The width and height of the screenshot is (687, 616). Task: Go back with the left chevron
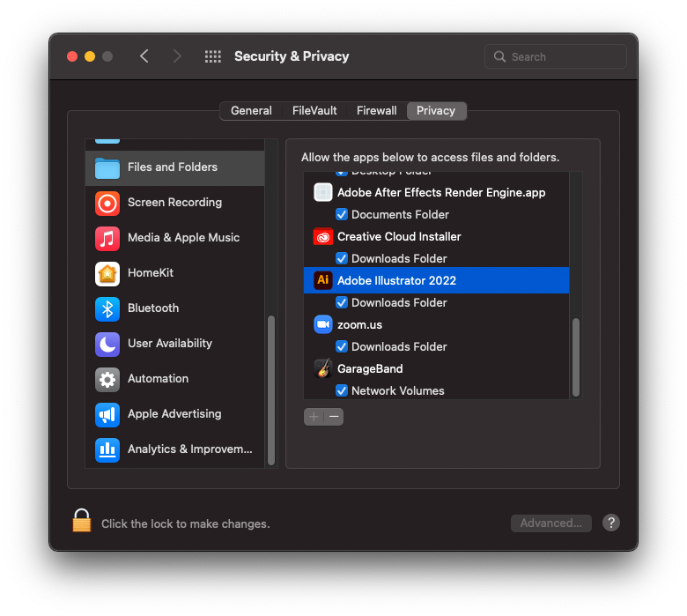(x=144, y=56)
